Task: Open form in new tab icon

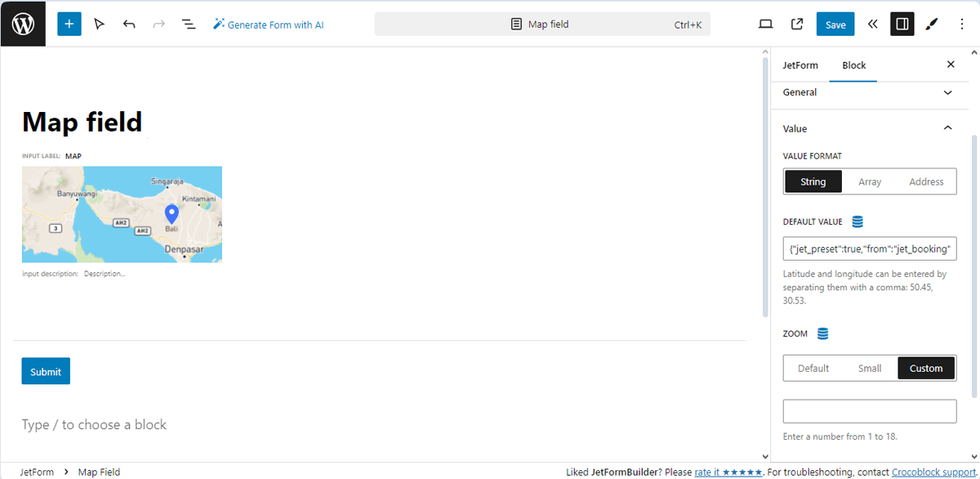Action: (797, 24)
